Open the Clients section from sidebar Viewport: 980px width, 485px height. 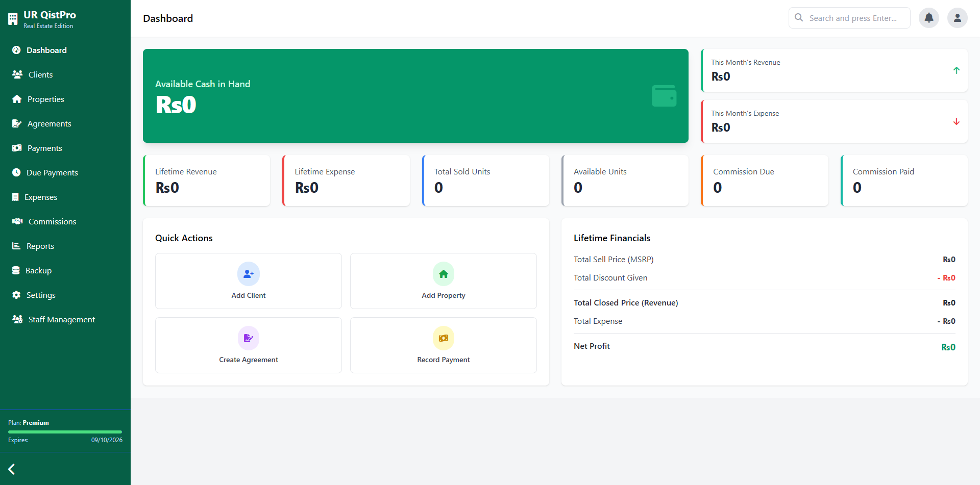pyautogui.click(x=40, y=74)
